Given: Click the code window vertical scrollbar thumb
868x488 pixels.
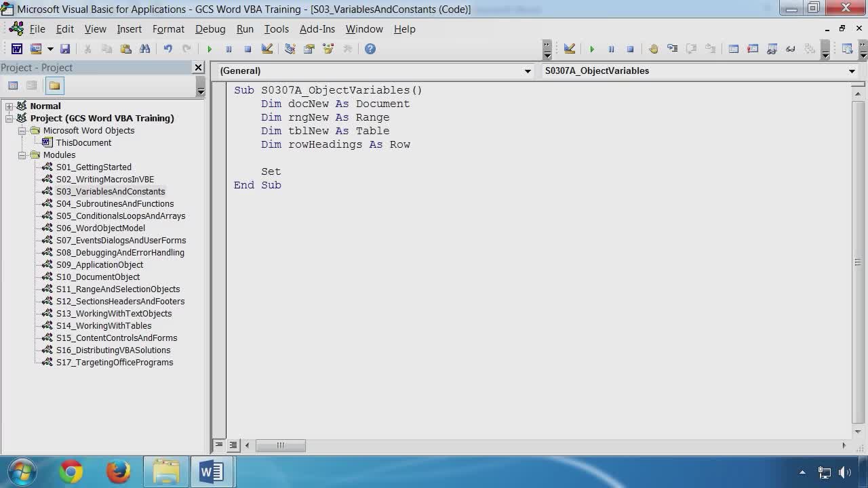Looking at the screenshot, I should 858,262.
